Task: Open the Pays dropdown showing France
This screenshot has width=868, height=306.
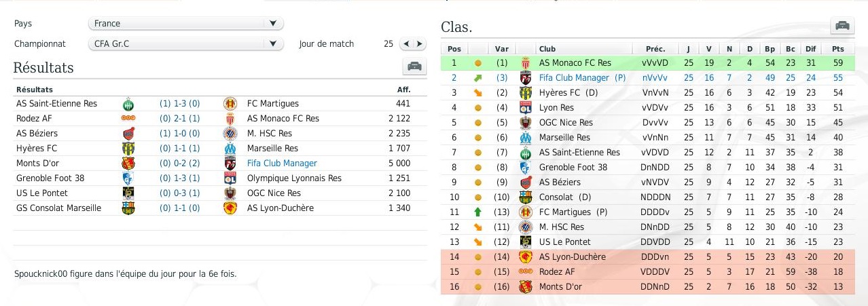Action: pos(186,23)
